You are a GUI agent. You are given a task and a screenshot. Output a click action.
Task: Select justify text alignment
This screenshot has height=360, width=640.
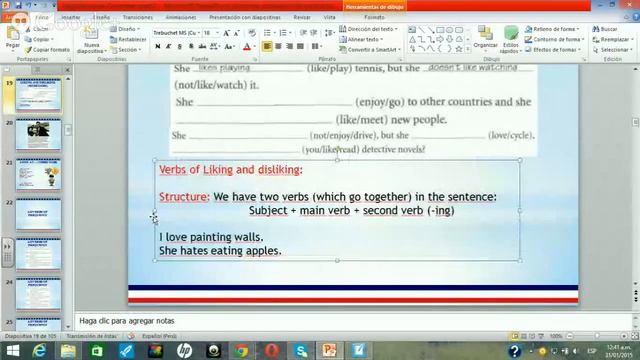(300, 47)
